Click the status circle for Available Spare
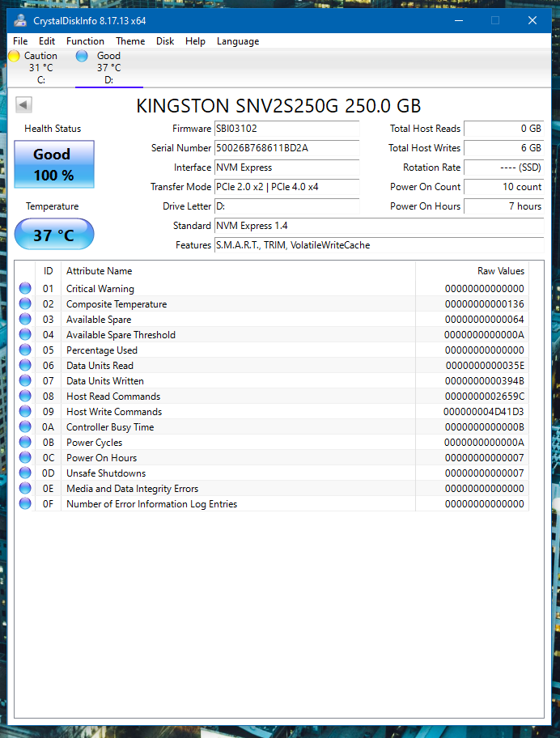This screenshot has height=738, width=560. [25, 319]
